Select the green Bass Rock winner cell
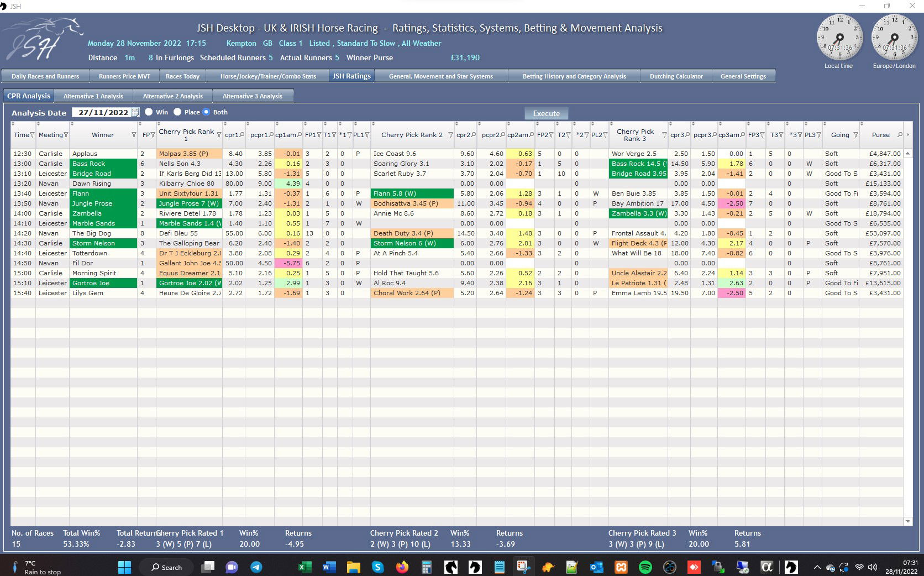The width and height of the screenshot is (924, 576). (x=103, y=164)
